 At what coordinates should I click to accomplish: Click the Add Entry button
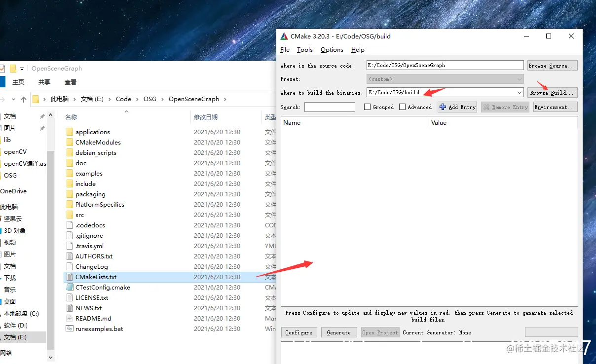457,107
